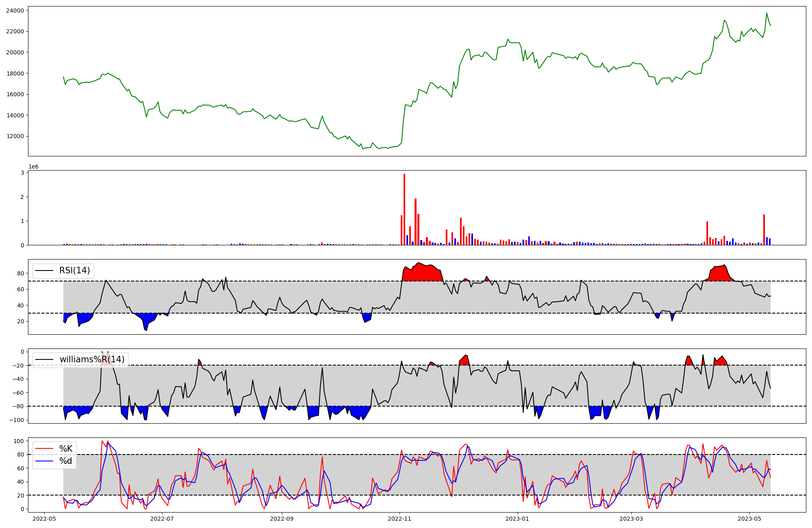Click the red %K legend line swatch
Viewport: 812px width, 528px height.
[x=45, y=449]
